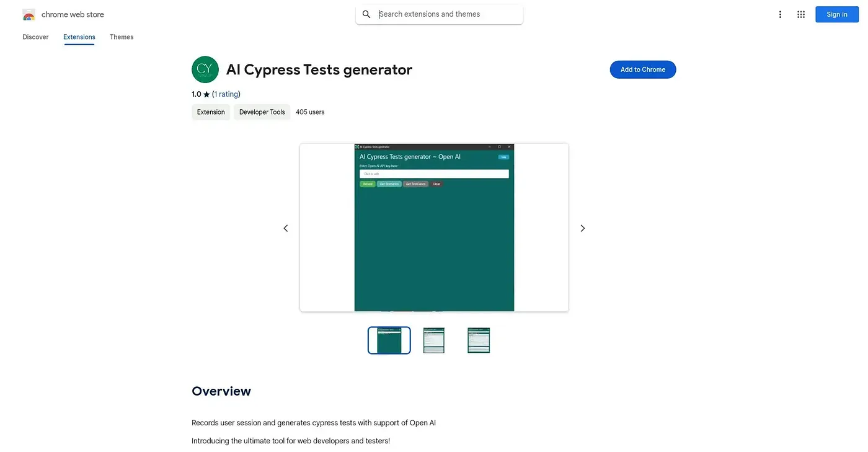Click the 'Records user session' description line
The image size is (868, 452).
click(x=314, y=423)
